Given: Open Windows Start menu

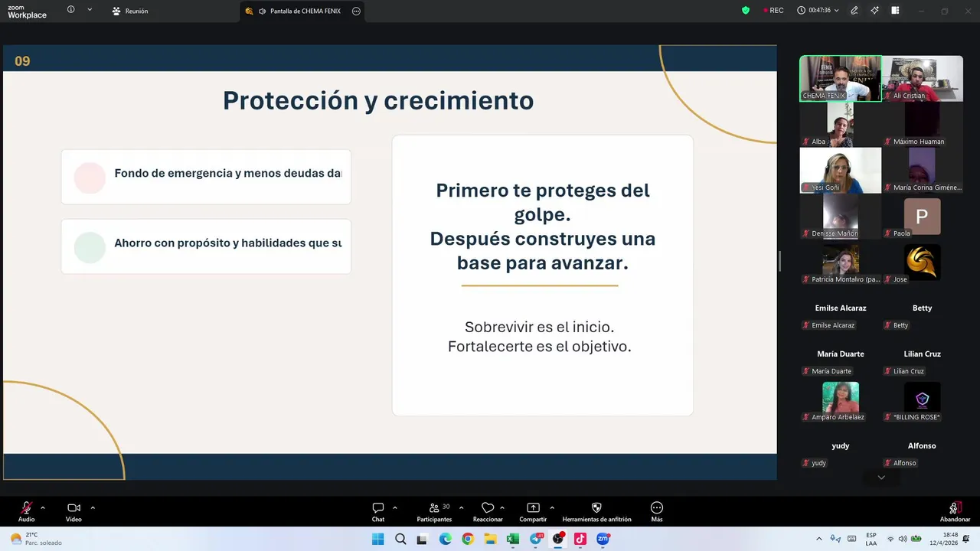Looking at the screenshot, I should (378, 539).
